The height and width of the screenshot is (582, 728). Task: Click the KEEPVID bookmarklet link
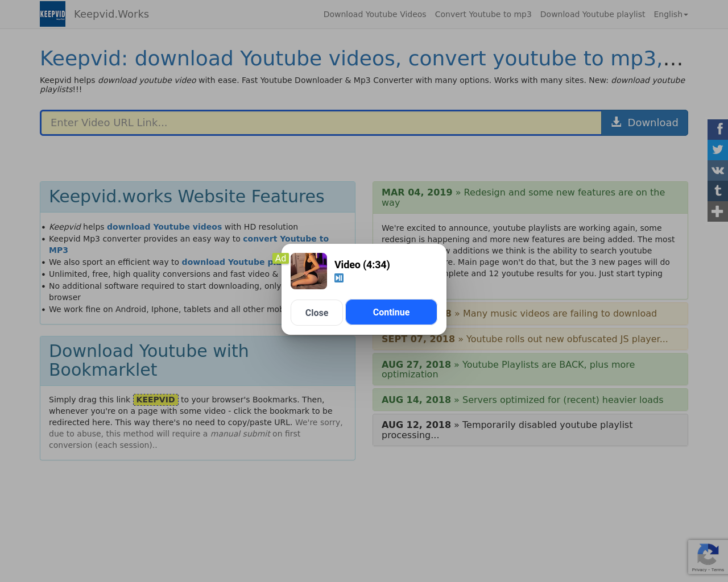(x=156, y=400)
